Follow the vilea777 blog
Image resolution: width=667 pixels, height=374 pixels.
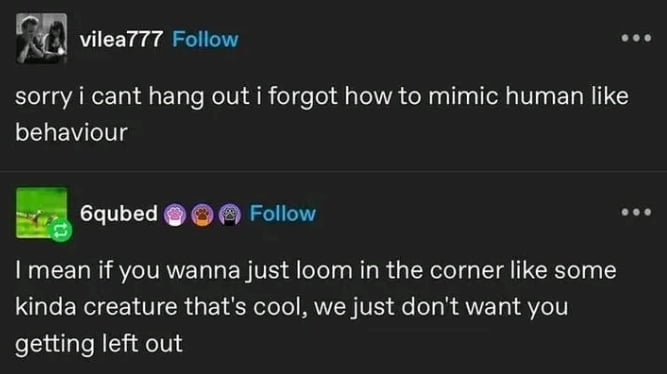coord(205,40)
